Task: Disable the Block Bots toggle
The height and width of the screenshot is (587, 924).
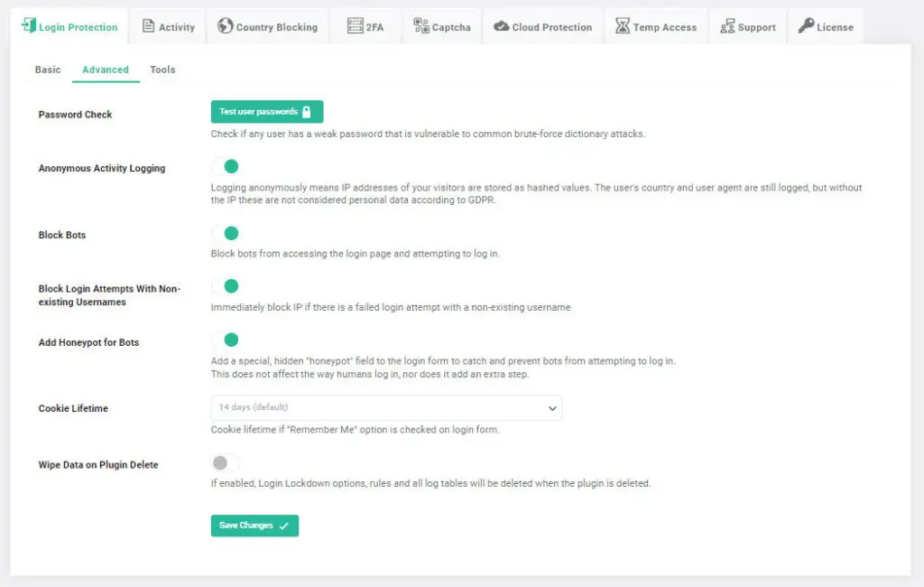Action: click(226, 233)
